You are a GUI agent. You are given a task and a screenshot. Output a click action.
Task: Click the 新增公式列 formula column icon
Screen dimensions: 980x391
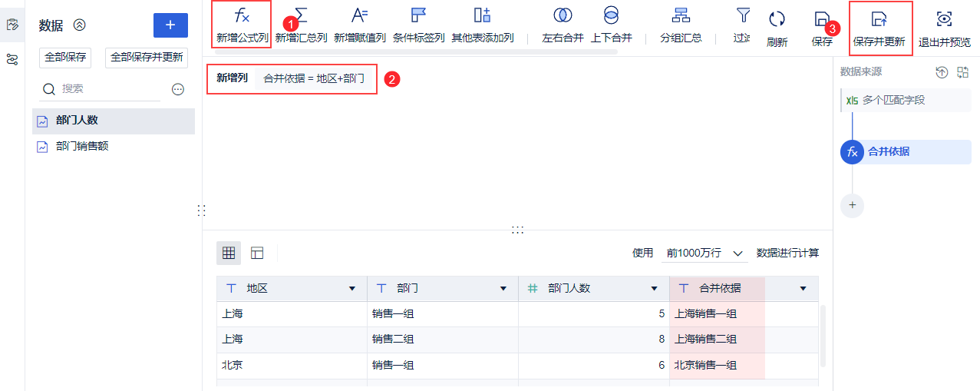coord(241,17)
